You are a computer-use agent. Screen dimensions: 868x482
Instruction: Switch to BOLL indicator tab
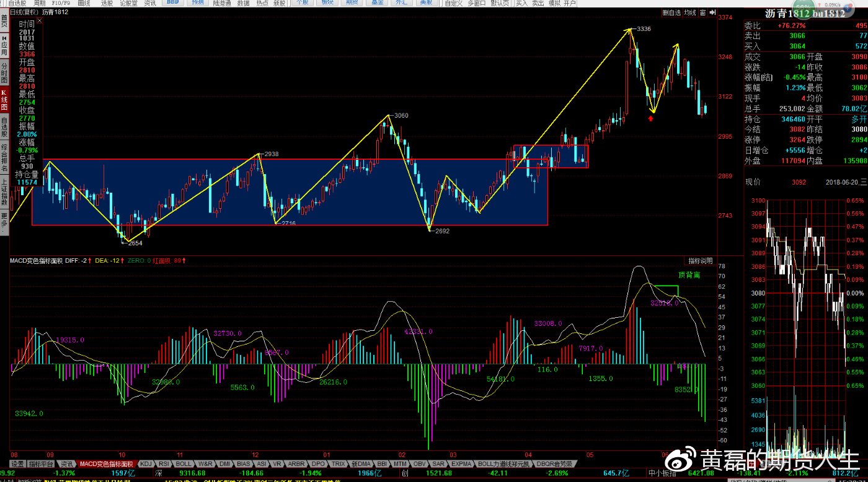(x=184, y=463)
